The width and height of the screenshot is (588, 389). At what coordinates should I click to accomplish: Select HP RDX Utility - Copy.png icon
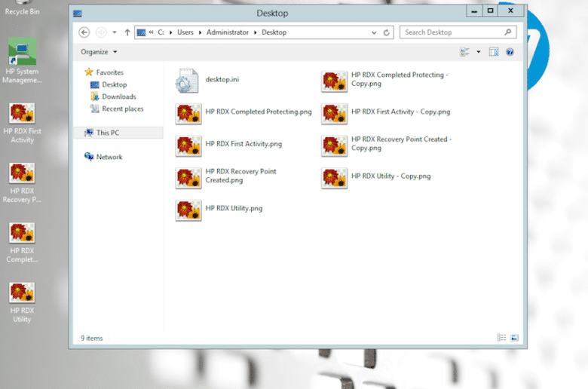pyautogui.click(x=334, y=178)
